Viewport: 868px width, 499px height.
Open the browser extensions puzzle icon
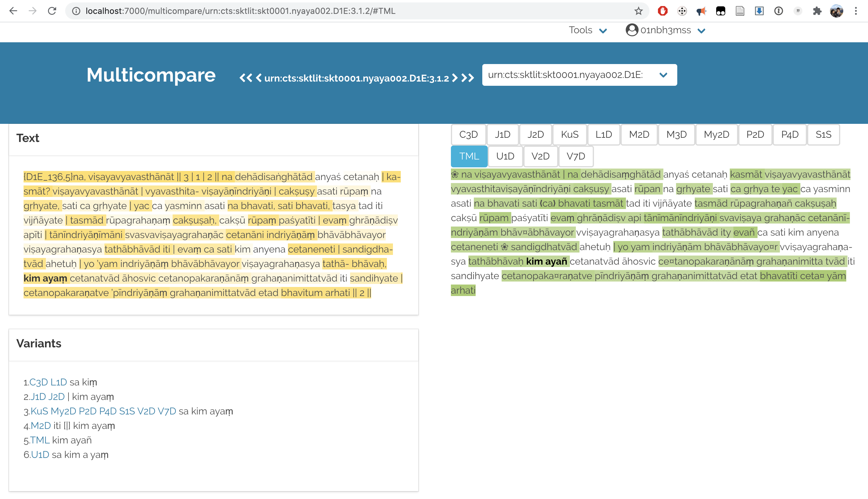[817, 11]
